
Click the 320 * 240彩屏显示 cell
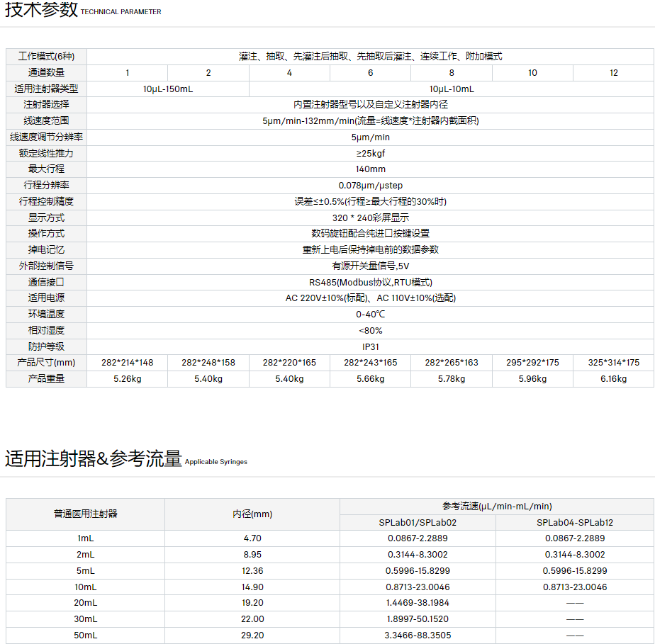[370, 218]
